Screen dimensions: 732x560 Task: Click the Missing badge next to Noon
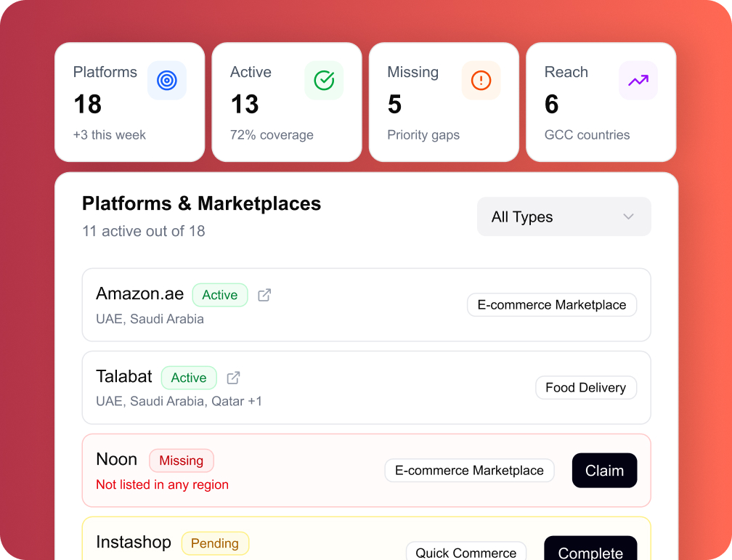[181, 460]
